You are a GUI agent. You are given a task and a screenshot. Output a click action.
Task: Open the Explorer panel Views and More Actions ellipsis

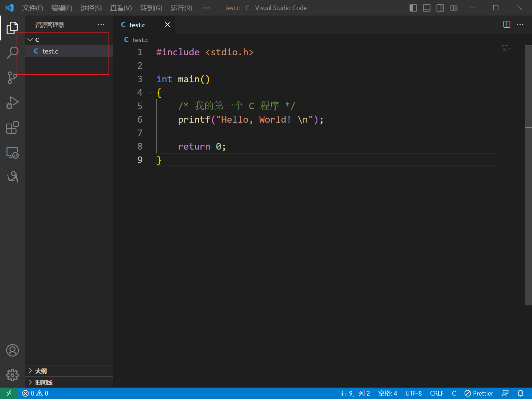[101, 25]
